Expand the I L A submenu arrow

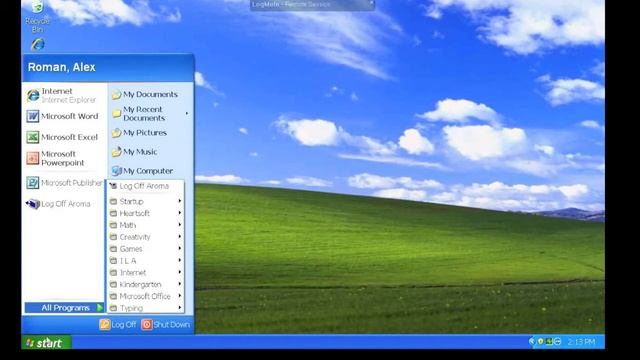click(x=180, y=260)
